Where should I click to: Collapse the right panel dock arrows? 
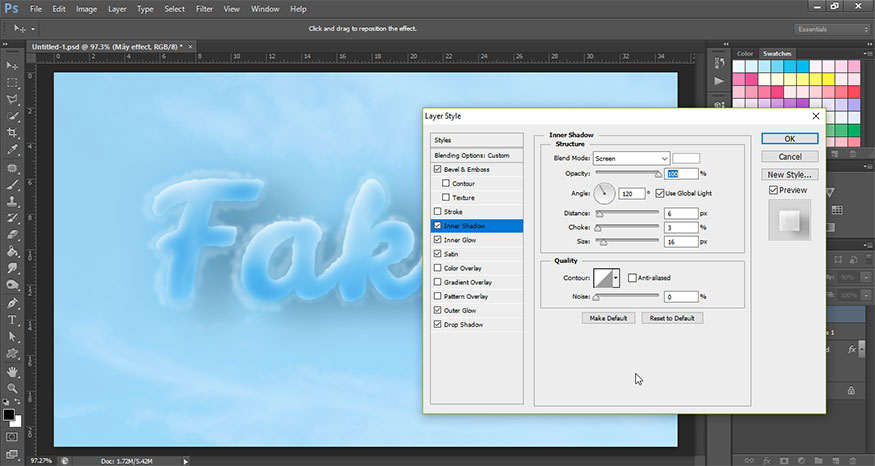[868, 44]
